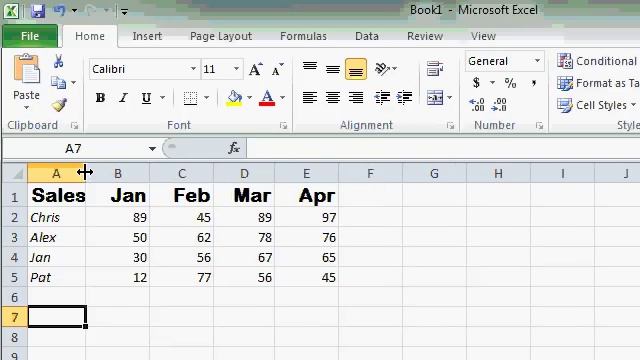The width and height of the screenshot is (640, 360).
Task: Click Increase Indent icon
Action: [404, 98]
